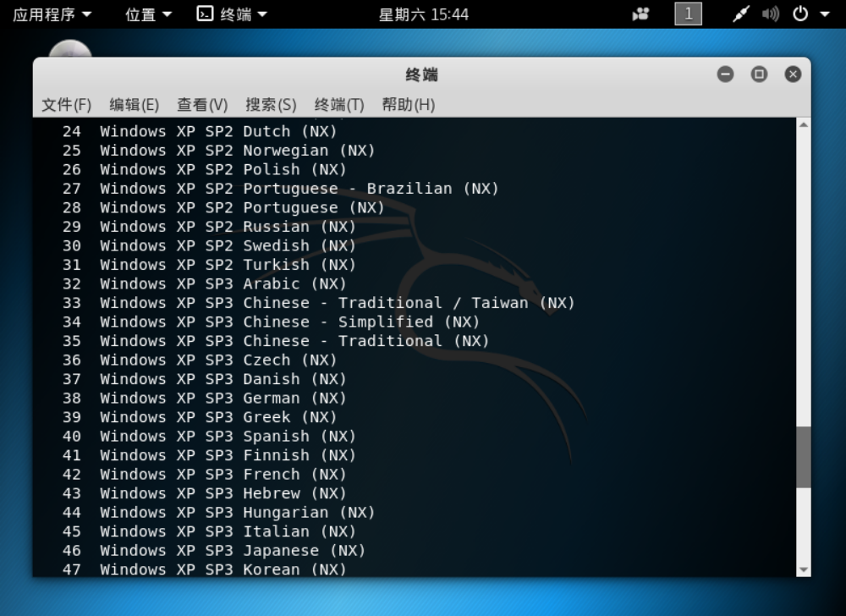Screen dimensions: 846x616
Task: Click line 42 SP3 French
Action: pos(205,474)
